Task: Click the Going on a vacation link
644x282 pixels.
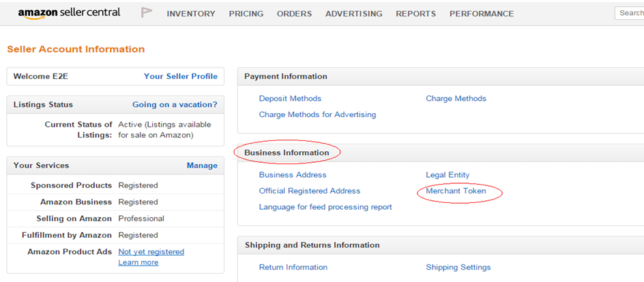Action: pos(175,104)
